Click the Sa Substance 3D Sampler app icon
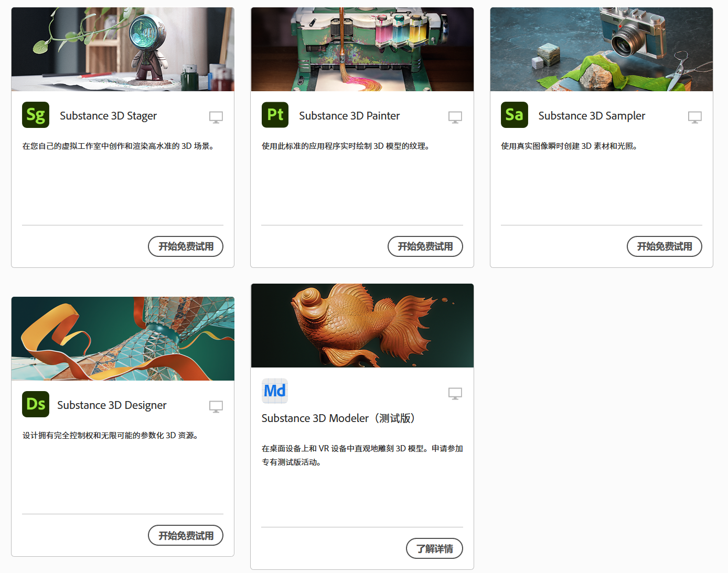This screenshot has width=728, height=573. [515, 115]
